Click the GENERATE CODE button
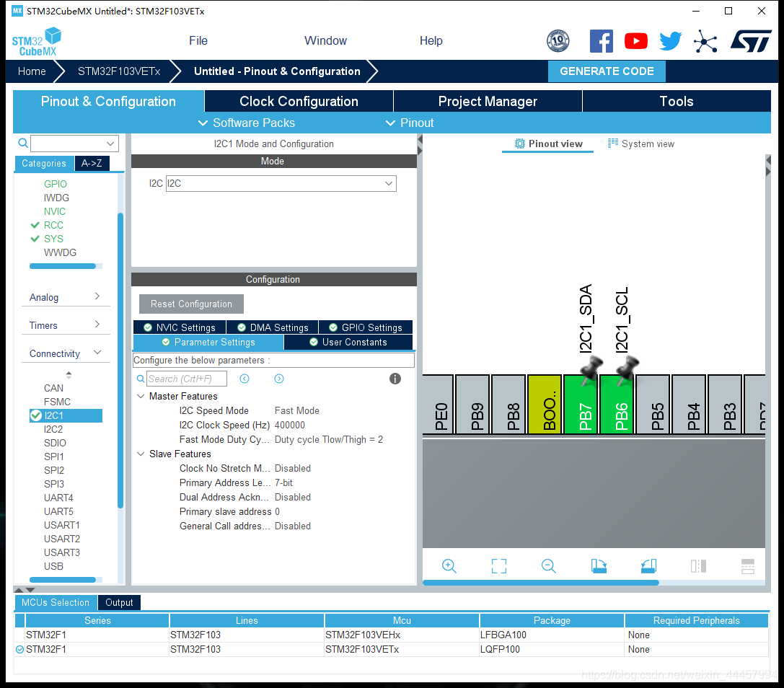This screenshot has width=784, height=688. coord(607,71)
